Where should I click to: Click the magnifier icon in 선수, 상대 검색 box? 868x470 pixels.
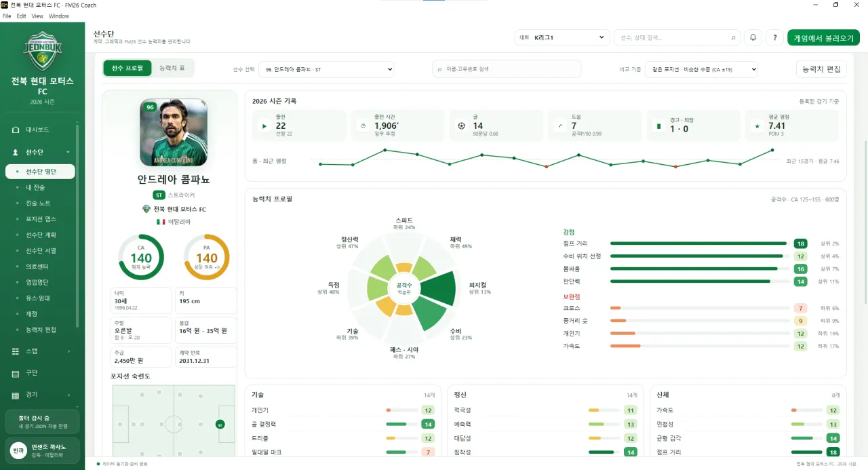[733, 38]
